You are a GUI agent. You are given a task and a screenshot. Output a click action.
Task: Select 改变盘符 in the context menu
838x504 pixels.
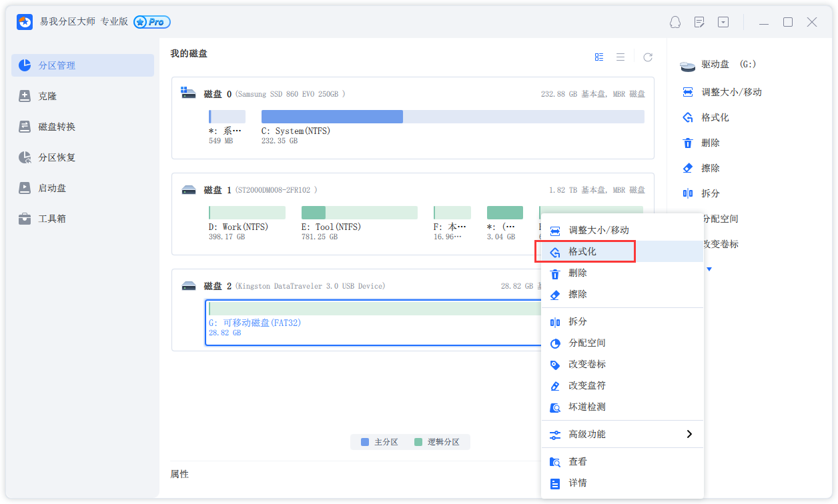(x=586, y=385)
